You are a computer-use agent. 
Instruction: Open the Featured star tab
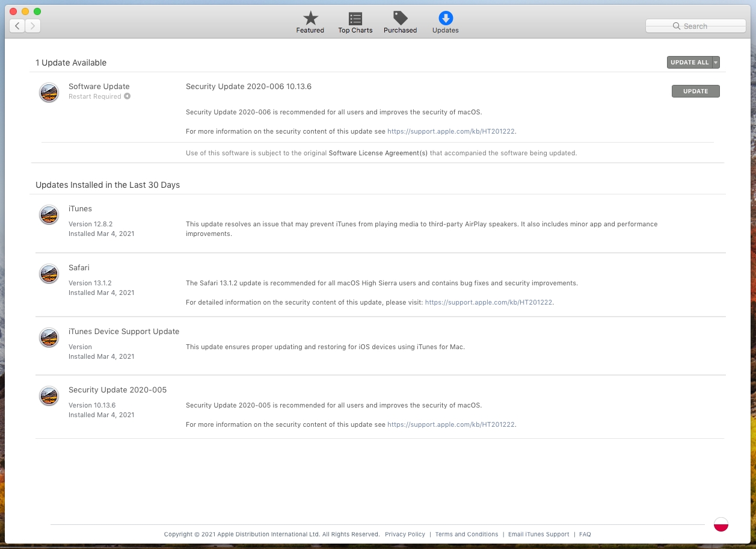310,22
